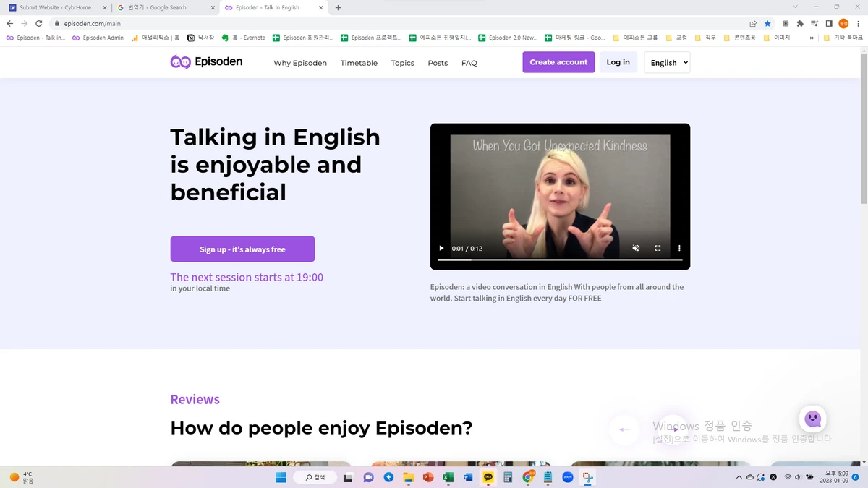The width and height of the screenshot is (868, 488).
Task: Toggle the Chrome side panel icon
Action: click(x=829, y=23)
